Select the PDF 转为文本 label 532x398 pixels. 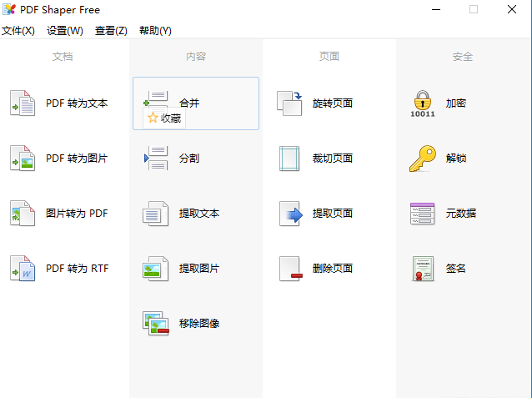click(77, 103)
